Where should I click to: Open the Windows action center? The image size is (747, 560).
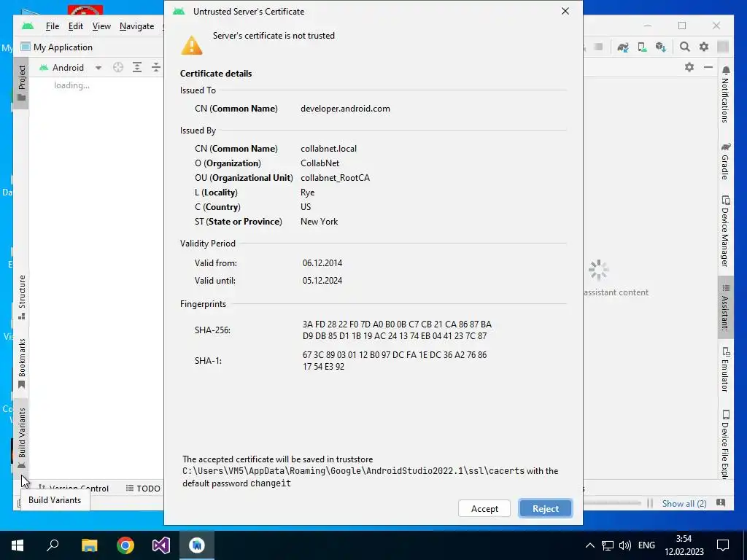click(723, 545)
